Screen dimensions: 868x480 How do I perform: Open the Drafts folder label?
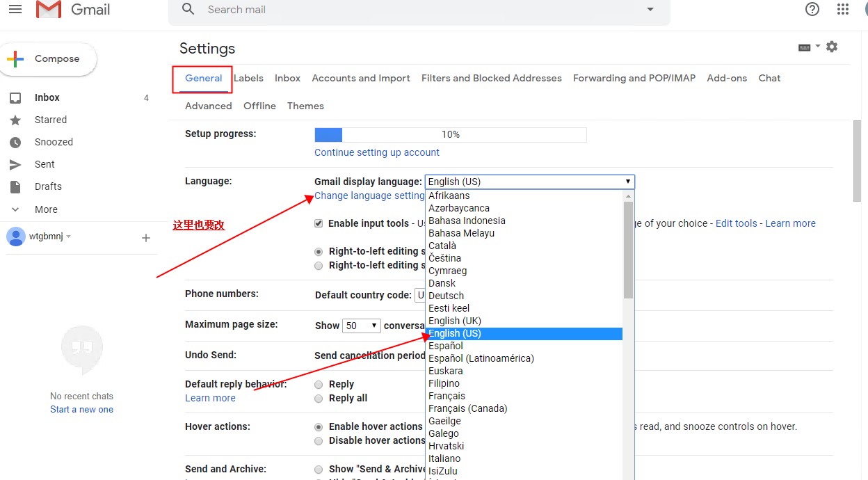click(x=48, y=187)
